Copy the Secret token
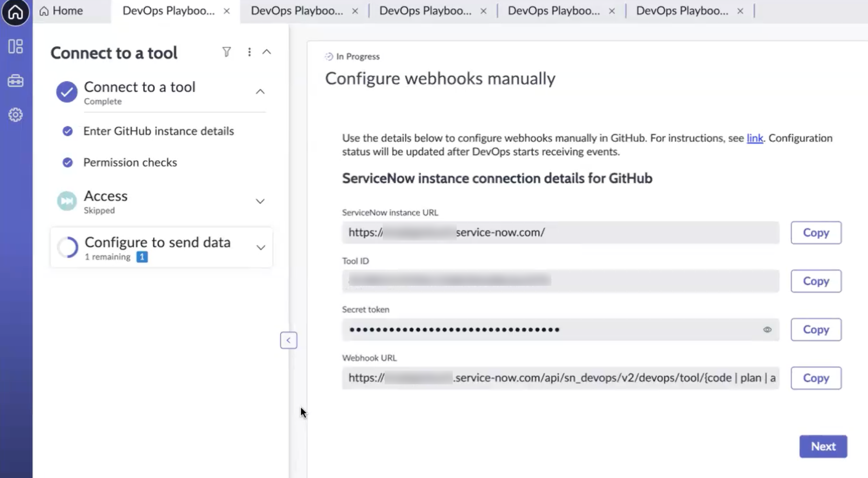 tap(816, 329)
